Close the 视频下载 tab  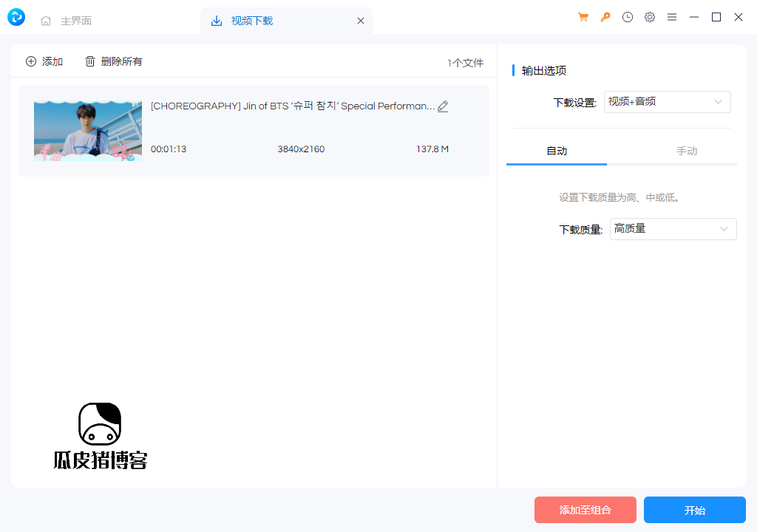tap(361, 21)
